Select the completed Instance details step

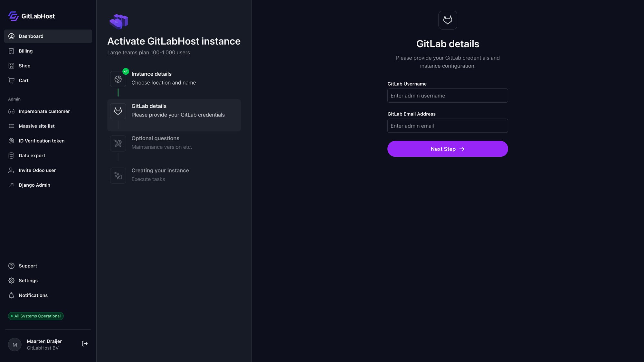pos(174,78)
